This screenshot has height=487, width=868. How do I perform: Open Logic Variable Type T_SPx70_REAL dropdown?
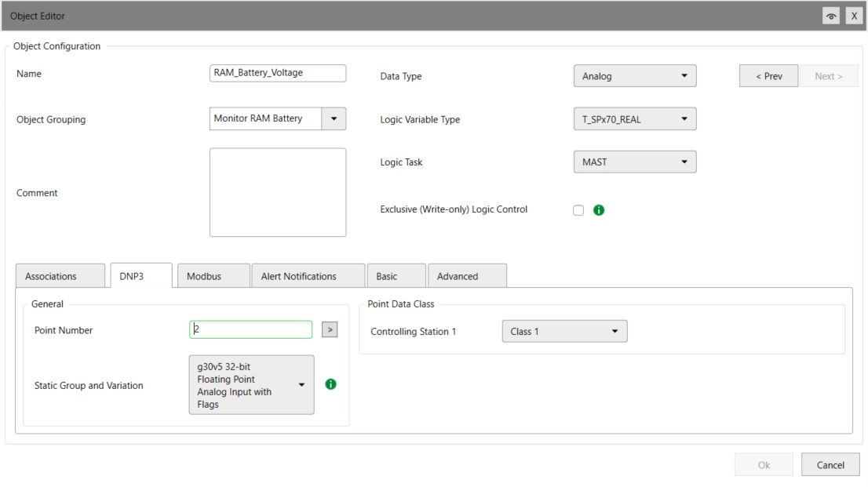pos(635,119)
